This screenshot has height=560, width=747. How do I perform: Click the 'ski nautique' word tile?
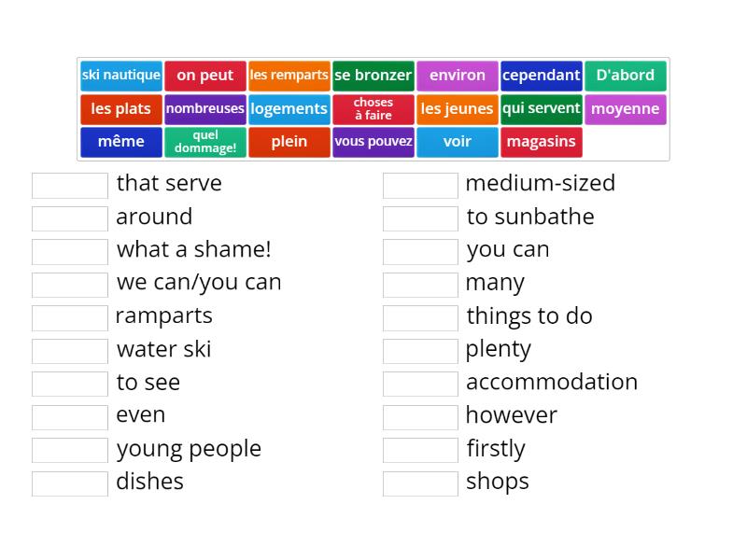(121, 76)
